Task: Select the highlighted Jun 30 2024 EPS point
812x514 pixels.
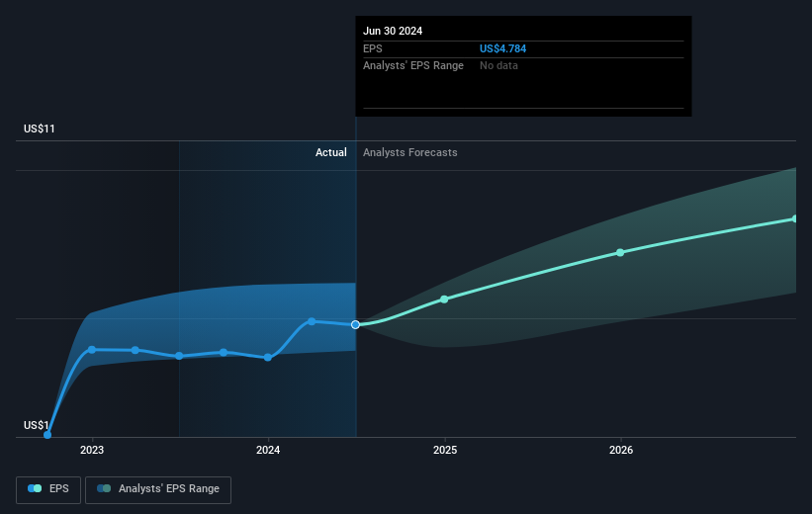Action: point(356,324)
